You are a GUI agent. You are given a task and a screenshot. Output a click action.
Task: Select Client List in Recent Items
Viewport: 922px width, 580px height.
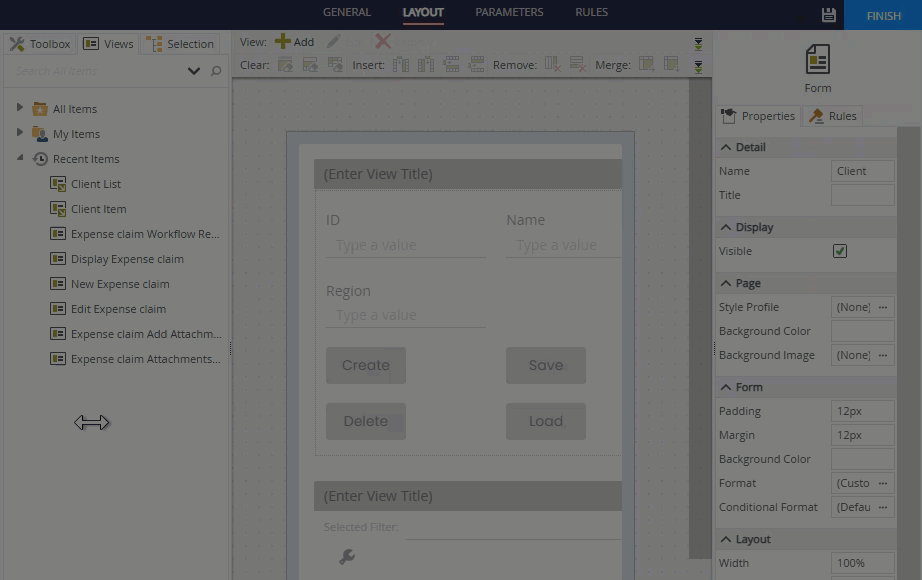(96, 184)
